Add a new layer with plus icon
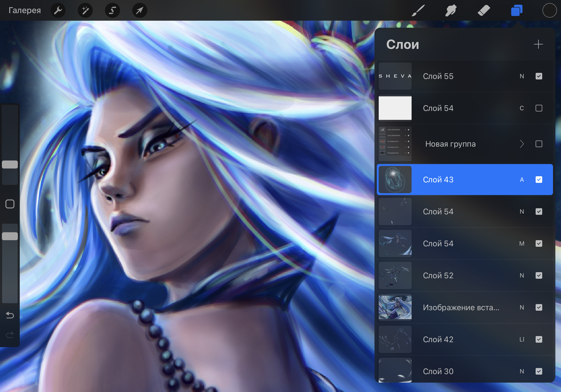561x392 pixels. pos(538,44)
